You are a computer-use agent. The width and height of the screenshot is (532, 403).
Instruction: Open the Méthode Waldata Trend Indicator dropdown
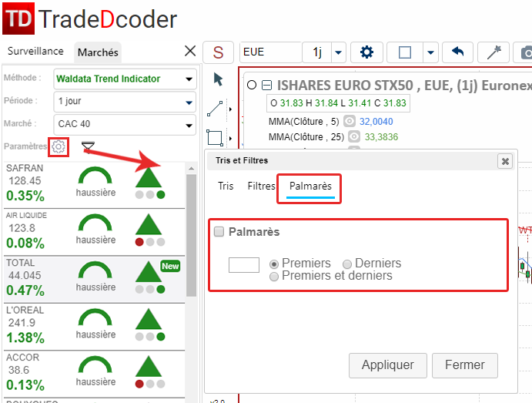(x=125, y=79)
